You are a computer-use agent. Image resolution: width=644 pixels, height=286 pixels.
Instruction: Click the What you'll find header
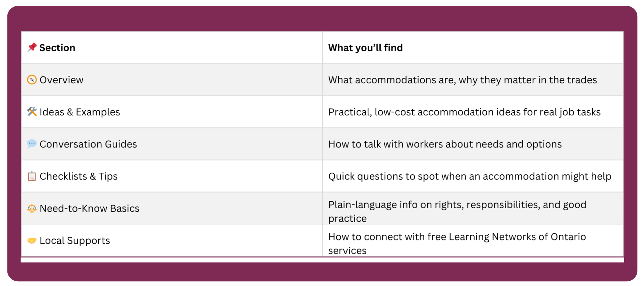(365, 48)
